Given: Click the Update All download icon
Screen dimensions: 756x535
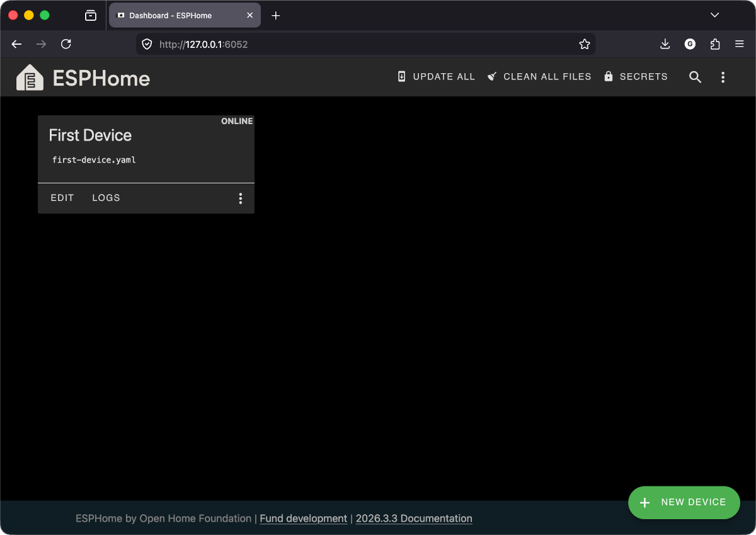Looking at the screenshot, I should [x=402, y=76].
